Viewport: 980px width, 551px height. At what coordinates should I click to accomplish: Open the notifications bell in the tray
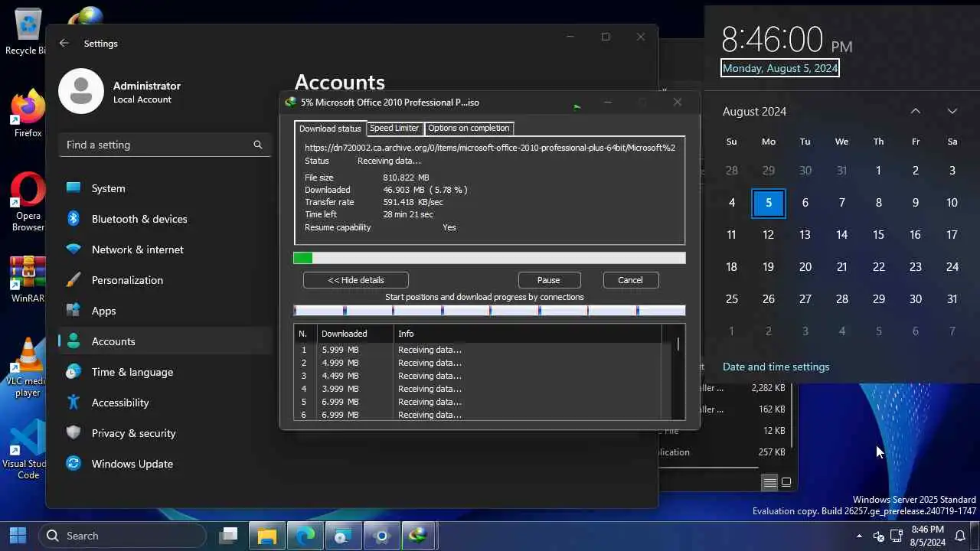960,536
